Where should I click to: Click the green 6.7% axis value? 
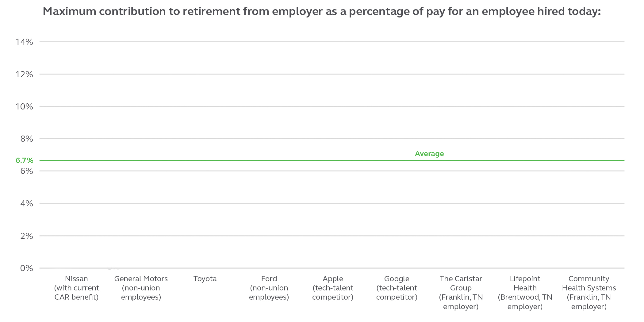click(24, 160)
